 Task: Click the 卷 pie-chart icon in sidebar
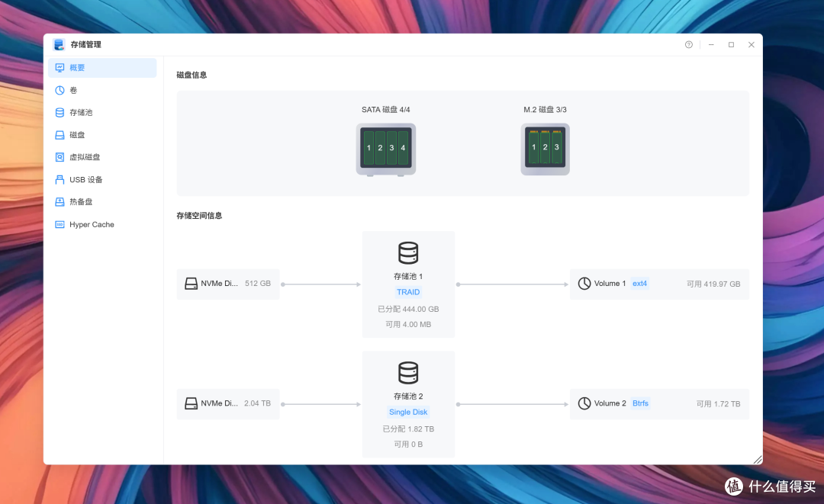[x=60, y=90]
